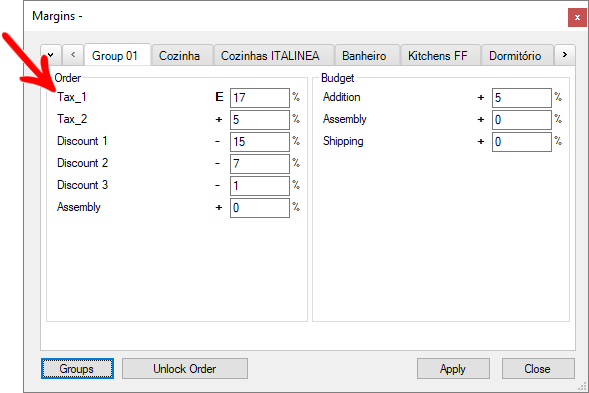Viewport: 589px width, 393px height.
Task: Click the Tax_1 percentage field
Action: 260,98
